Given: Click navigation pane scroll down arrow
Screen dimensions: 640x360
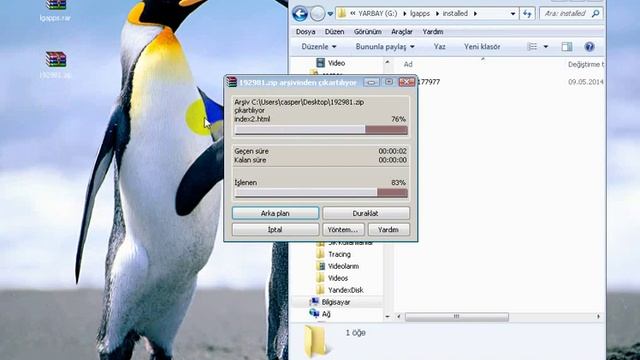Looking at the screenshot, I should tap(387, 317).
